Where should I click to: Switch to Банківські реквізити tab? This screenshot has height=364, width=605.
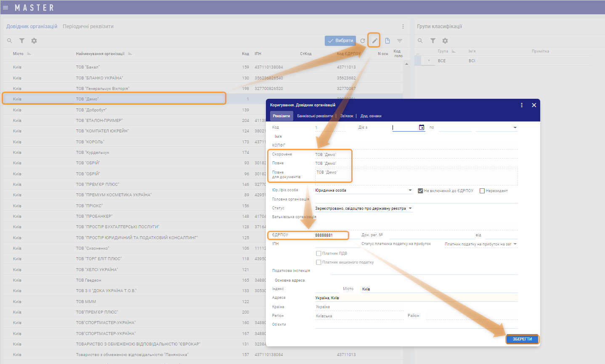click(x=315, y=116)
